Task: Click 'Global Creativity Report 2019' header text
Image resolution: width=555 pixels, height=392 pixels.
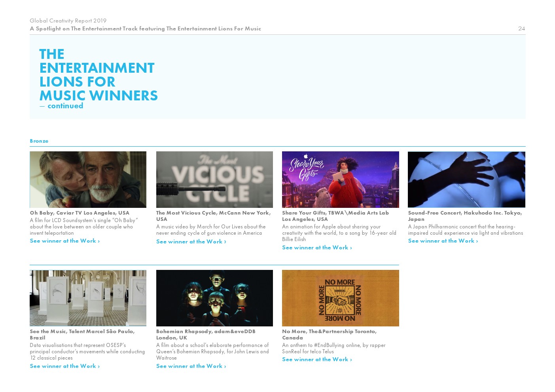Action: [68, 21]
